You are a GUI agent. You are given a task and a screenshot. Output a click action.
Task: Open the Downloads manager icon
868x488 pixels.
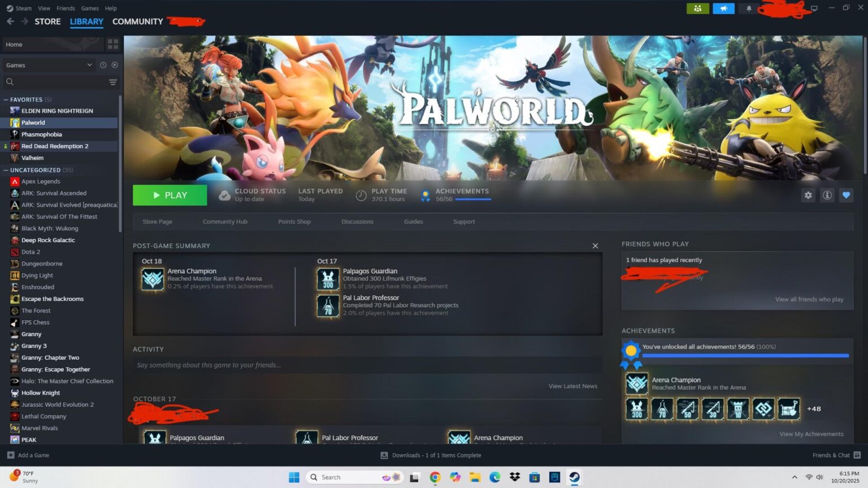coord(384,455)
